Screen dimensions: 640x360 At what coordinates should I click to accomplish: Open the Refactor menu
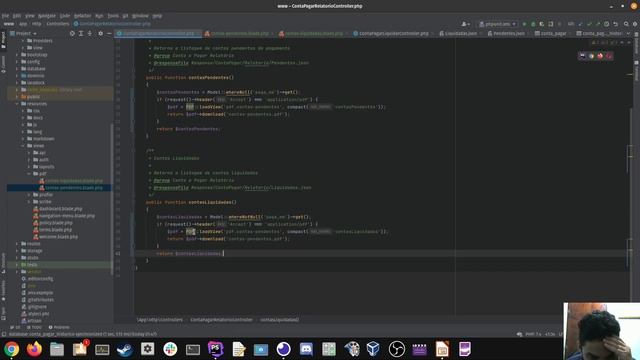pyautogui.click(x=82, y=16)
